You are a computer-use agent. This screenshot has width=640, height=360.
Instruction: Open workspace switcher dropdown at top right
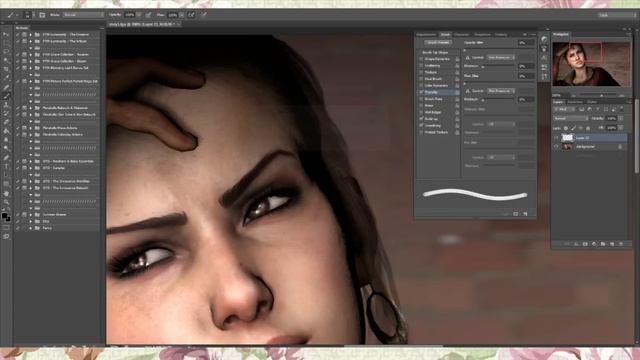click(x=617, y=15)
